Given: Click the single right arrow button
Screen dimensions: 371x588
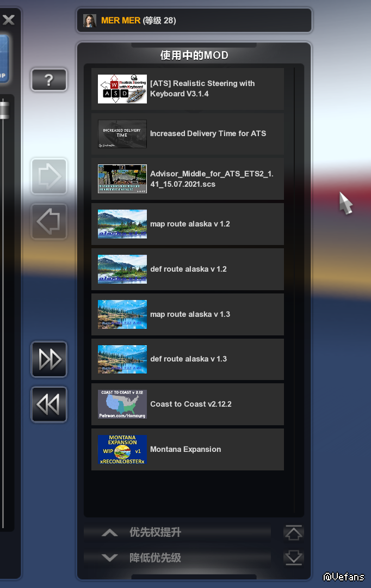Looking at the screenshot, I should (49, 176).
